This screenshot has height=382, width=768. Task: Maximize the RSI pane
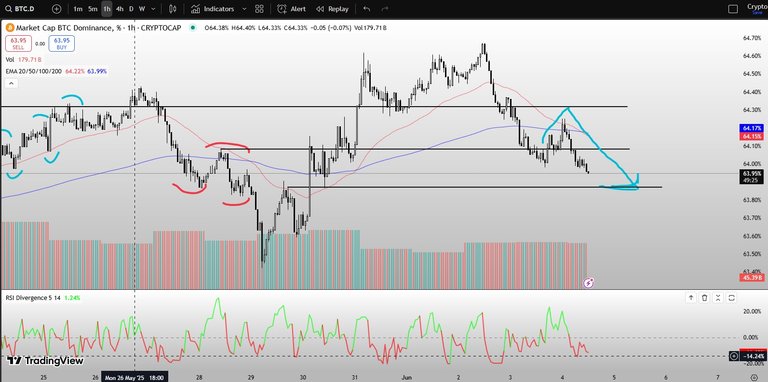[x=732, y=297]
